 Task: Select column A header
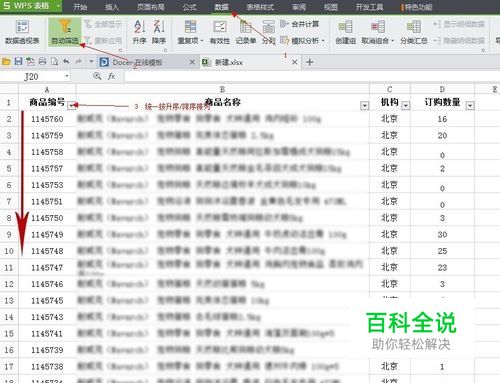coord(47,89)
